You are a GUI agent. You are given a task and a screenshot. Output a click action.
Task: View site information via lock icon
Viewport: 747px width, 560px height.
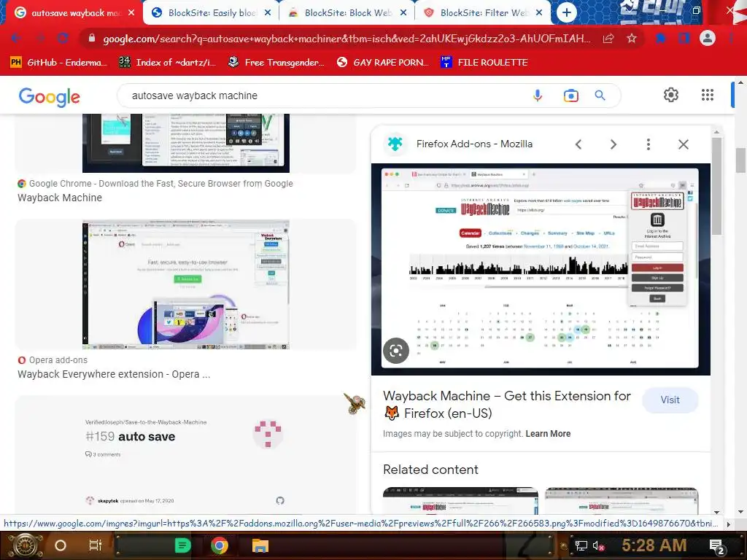(91, 38)
